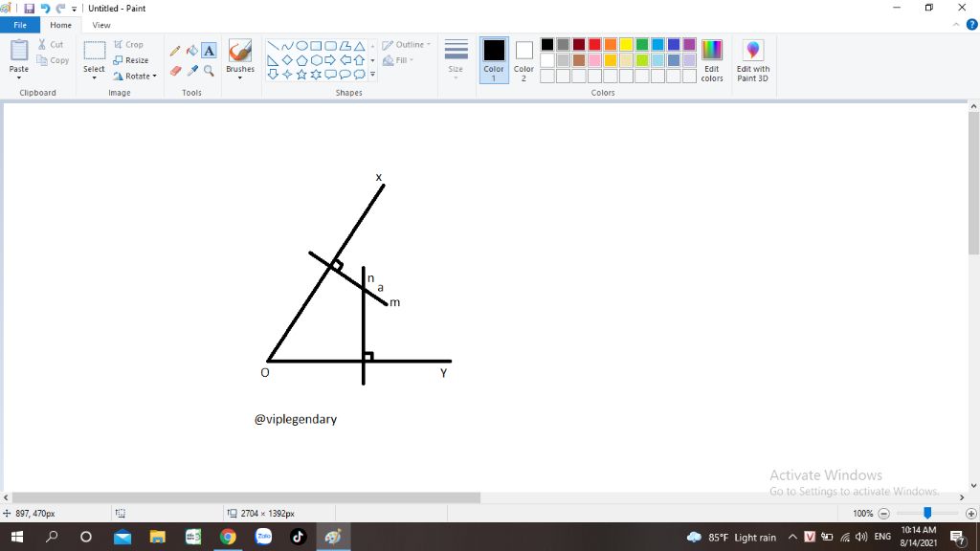The image size is (980, 551).
Task: Choose the Right arrow shape
Action: (330, 60)
